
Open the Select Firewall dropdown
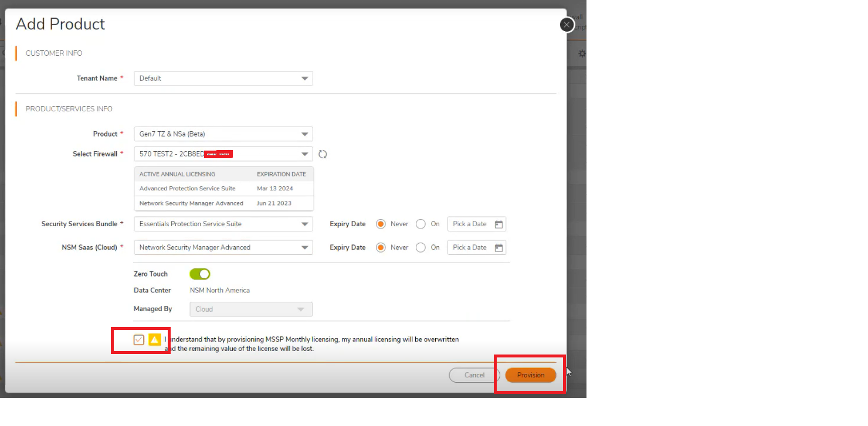(223, 154)
